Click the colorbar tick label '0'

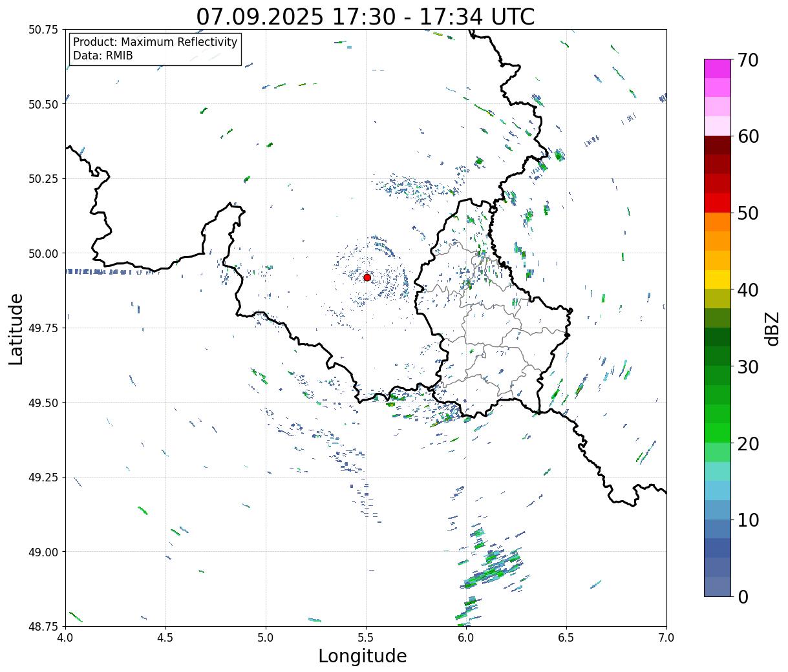(x=743, y=597)
